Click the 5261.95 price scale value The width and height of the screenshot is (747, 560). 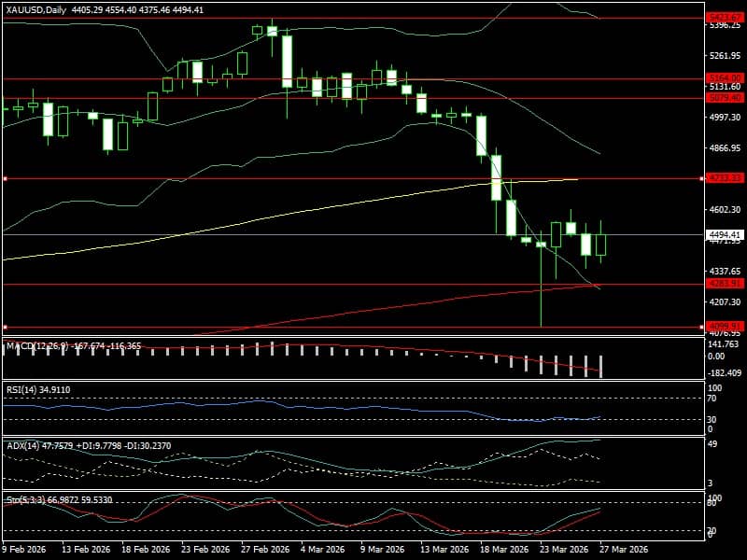(x=725, y=56)
